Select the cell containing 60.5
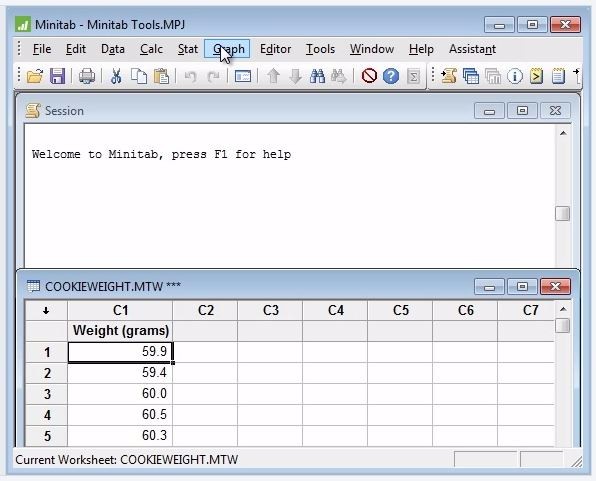Screen dimensions: 596x481 click(120, 414)
